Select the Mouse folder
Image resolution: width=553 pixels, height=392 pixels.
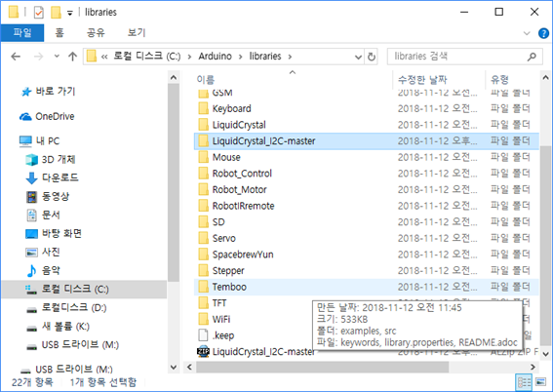tap(226, 157)
